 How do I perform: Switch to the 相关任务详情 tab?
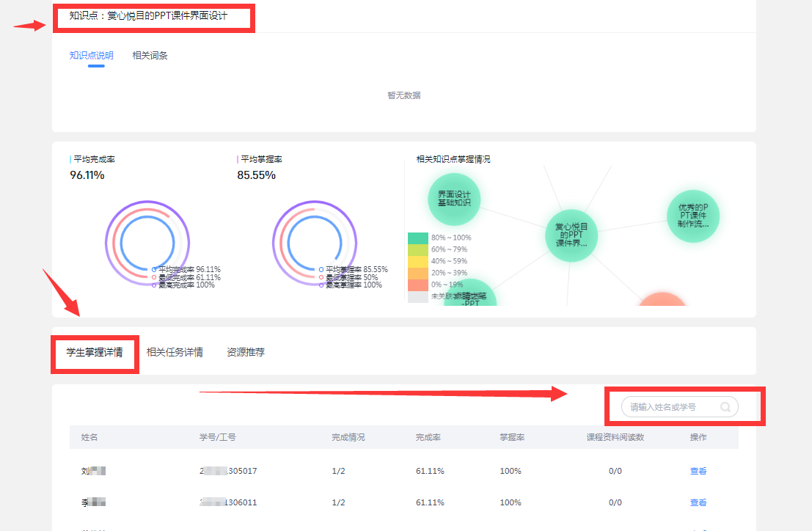click(175, 352)
